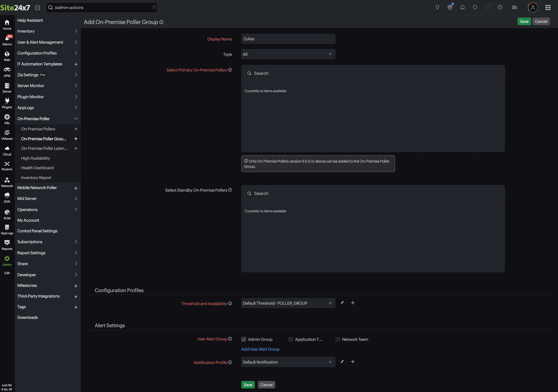Click the top Save button
The height and width of the screenshot is (392, 558).
pyautogui.click(x=524, y=21)
